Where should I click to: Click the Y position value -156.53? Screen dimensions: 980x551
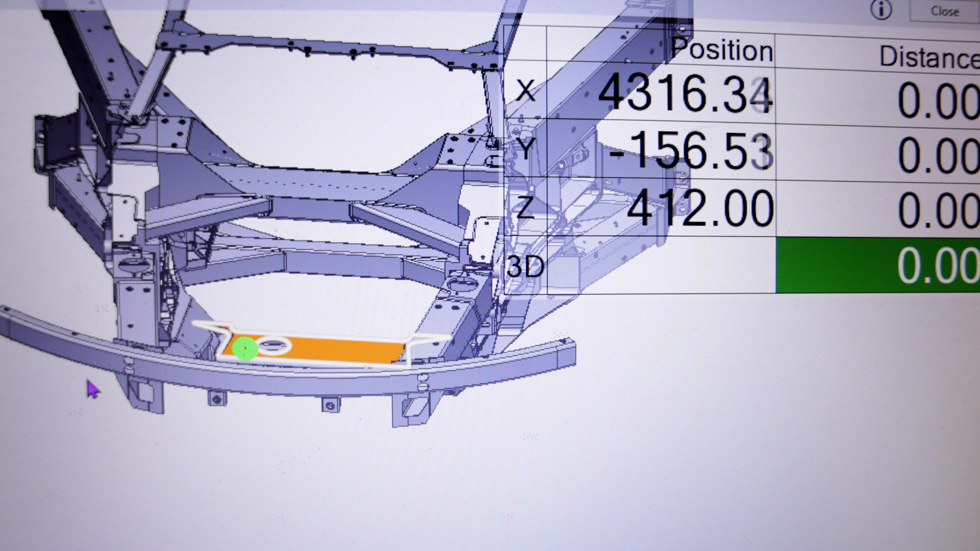(x=691, y=152)
